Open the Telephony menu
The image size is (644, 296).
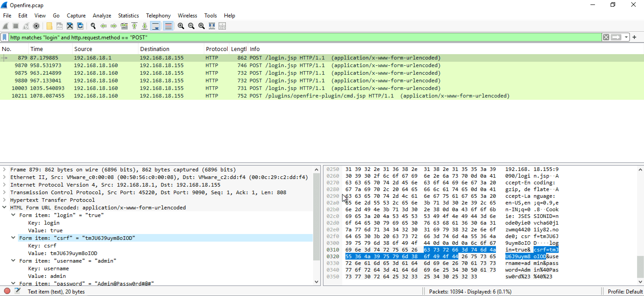click(x=158, y=15)
